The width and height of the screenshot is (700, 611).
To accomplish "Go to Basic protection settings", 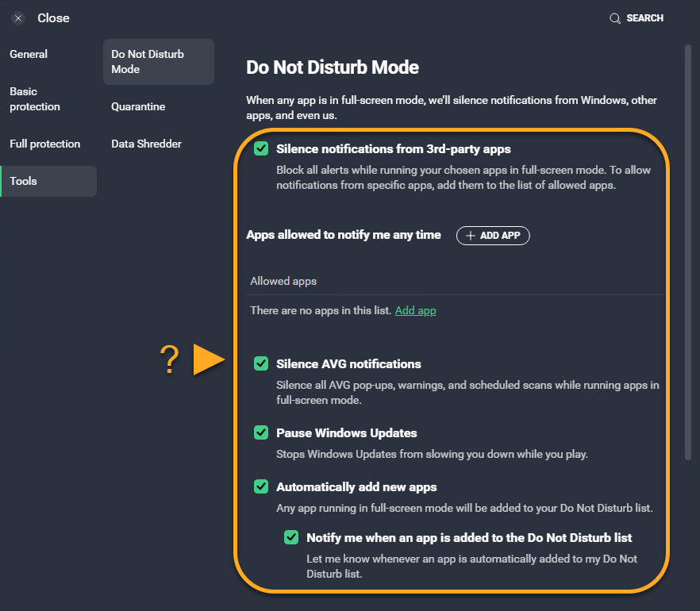I will [35, 99].
